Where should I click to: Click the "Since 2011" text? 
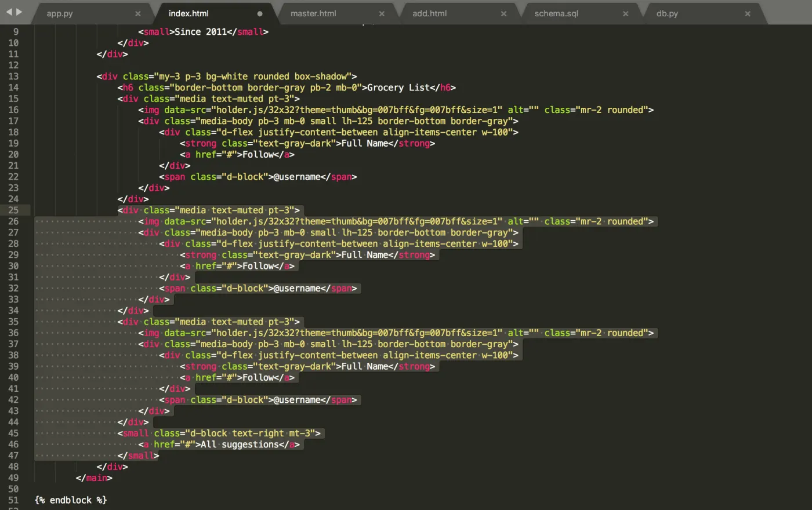[x=201, y=32]
